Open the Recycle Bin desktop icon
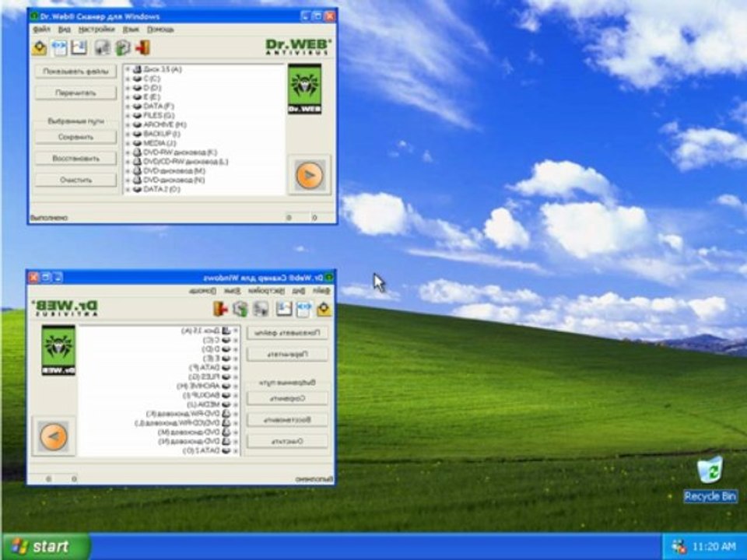 [x=710, y=478]
